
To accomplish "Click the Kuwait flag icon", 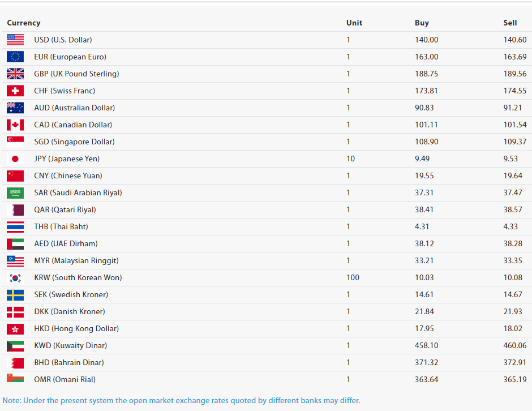I will tap(15, 345).
